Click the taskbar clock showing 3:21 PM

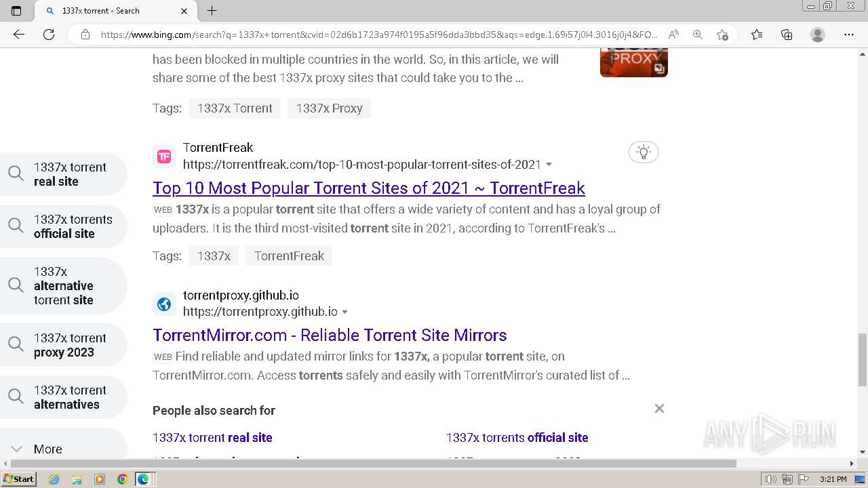pyautogui.click(x=833, y=479)
